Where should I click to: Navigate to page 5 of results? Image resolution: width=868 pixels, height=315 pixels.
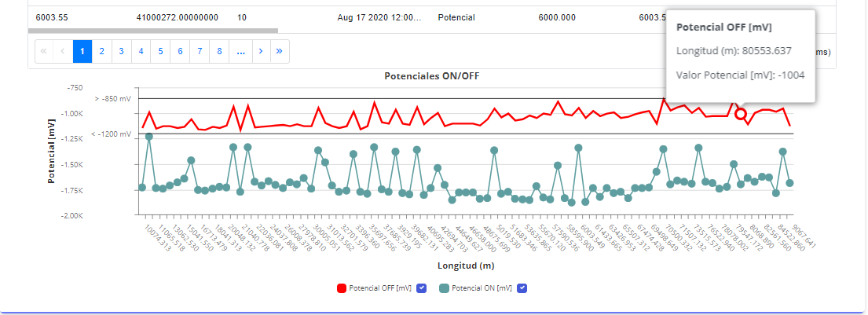[161, 51]
